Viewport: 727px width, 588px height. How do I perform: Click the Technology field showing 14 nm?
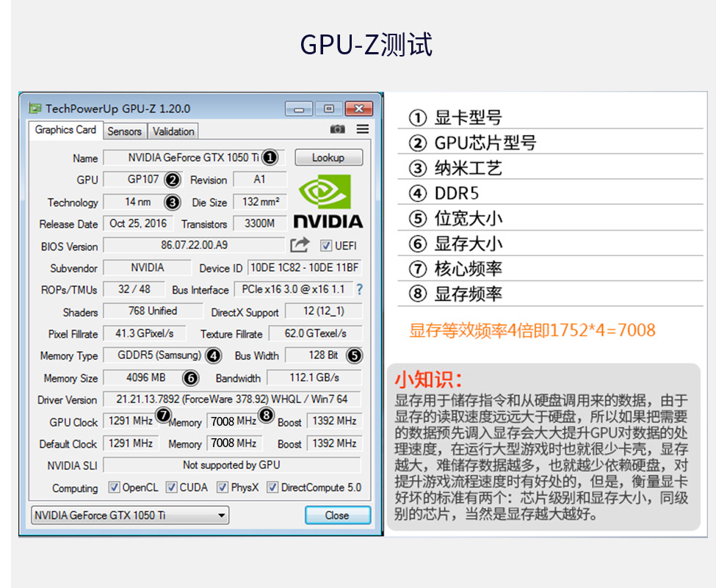[142, 202]
